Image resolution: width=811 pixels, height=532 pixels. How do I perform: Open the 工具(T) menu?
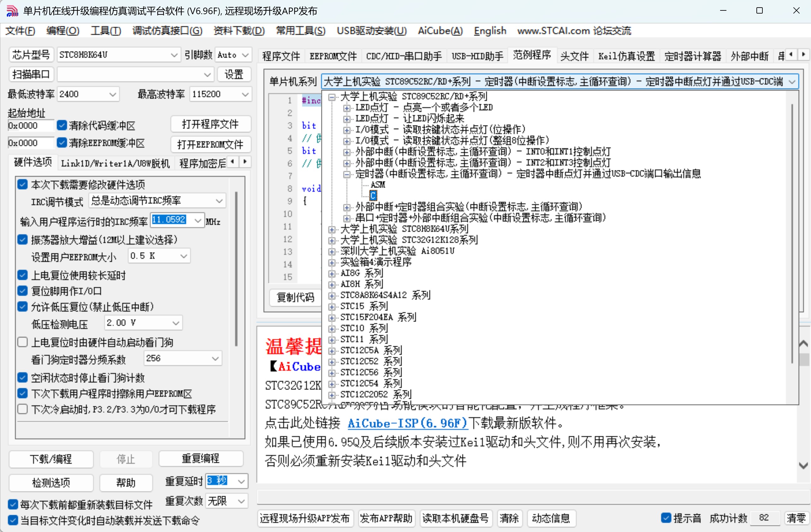pos(105,31)
